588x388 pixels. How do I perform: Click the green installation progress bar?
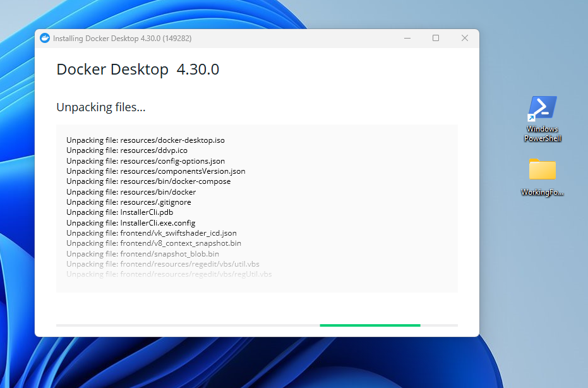[369, 325]
